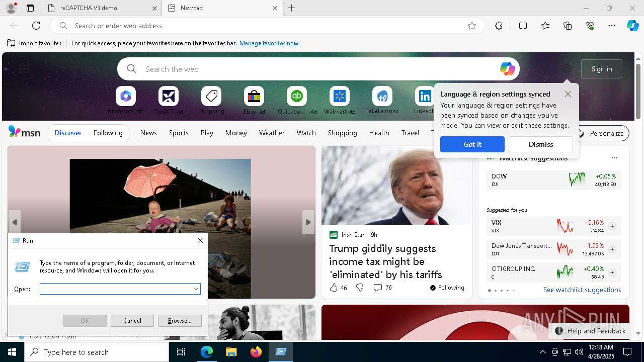Open the Microsoft 365 quick link
The height and width of the screenshot is (362, 644).
click(x=126, y=101)
